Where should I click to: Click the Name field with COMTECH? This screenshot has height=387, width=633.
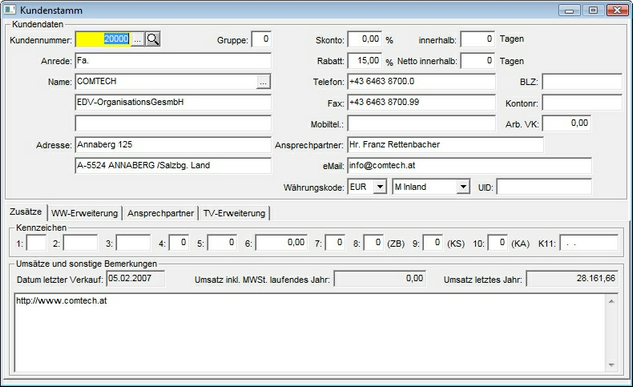[166, 82]
